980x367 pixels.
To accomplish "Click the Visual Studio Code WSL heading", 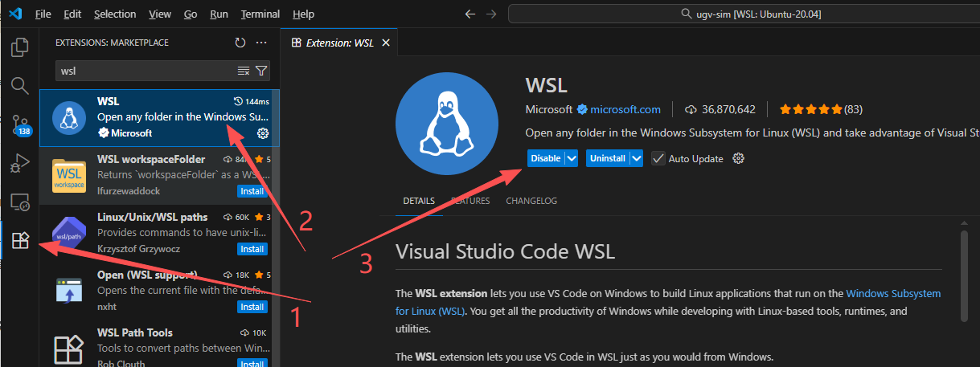I will (506, 251).
